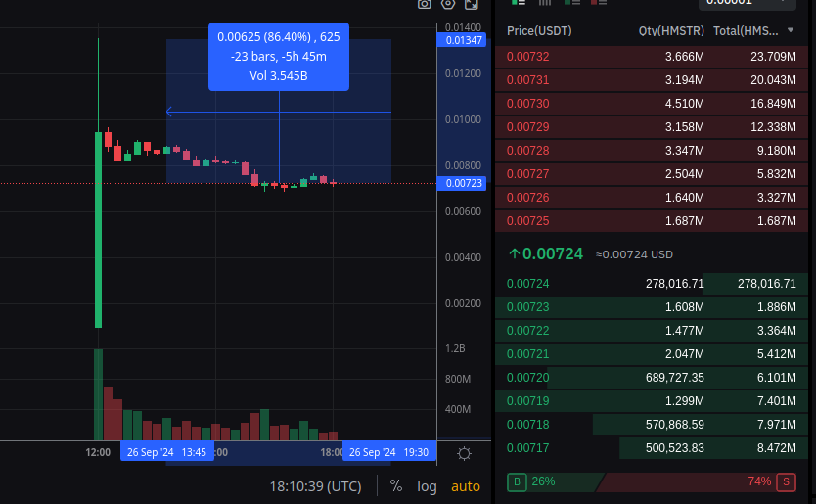Pick bid price 0.00718

click(x=527, y=424)
